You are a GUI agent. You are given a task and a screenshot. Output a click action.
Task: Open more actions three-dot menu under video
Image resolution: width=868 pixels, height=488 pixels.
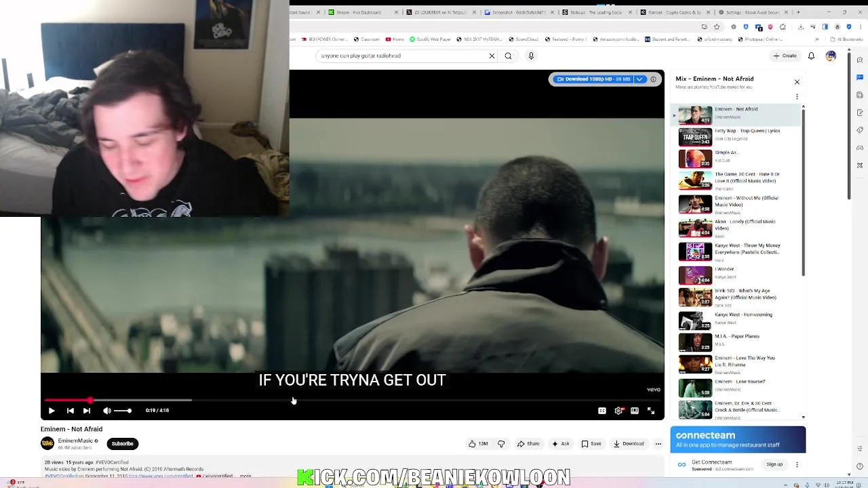(x=658, y=444)
